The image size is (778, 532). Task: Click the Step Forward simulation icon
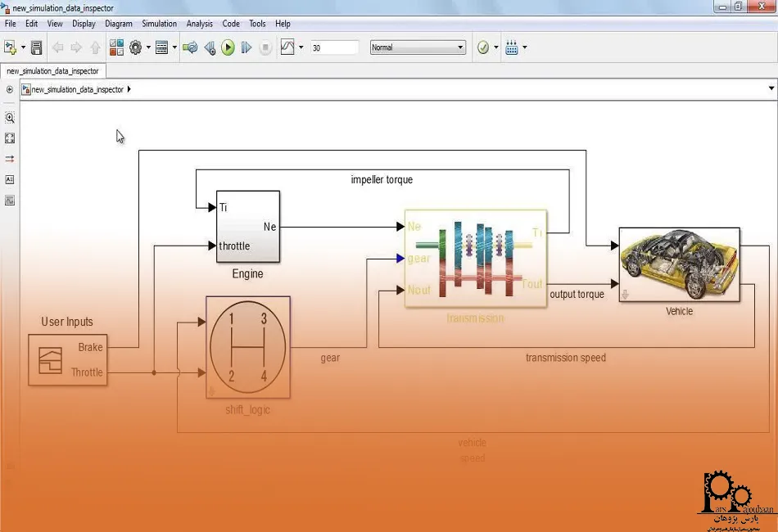[x=247, y=47]
